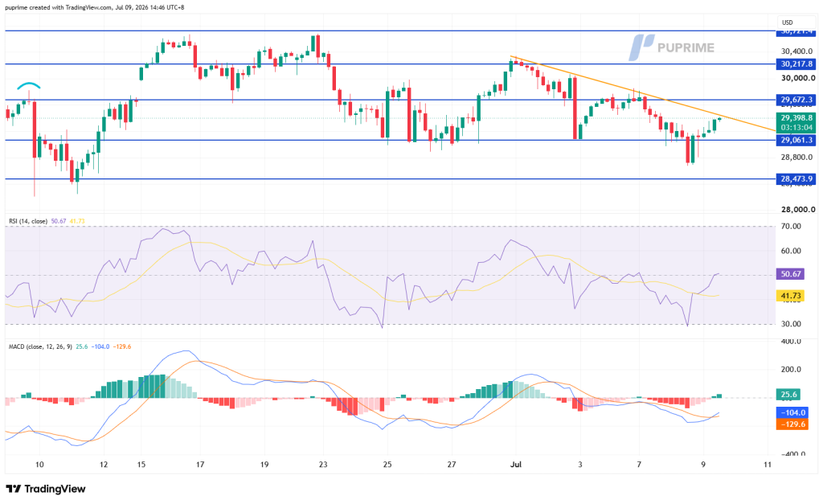Click the RSI value label 50.67
This screenshot has height=504, width=823.
(791, 274)
